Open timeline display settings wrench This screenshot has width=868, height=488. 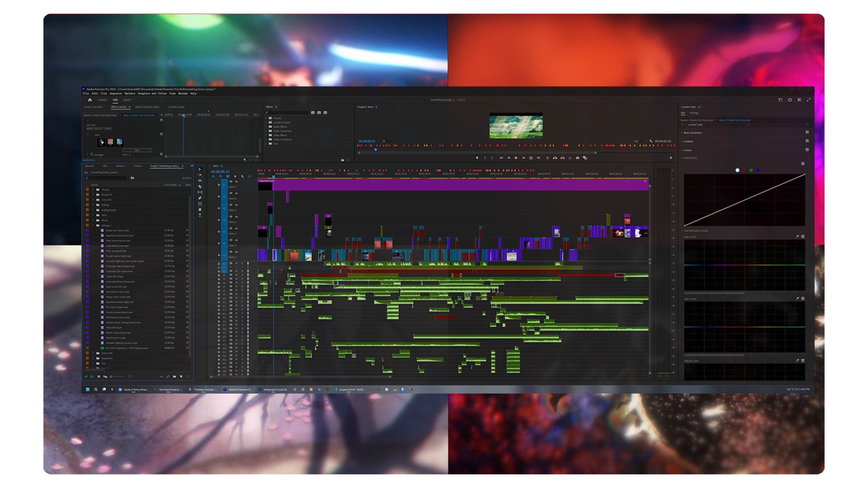click(242, 177)
